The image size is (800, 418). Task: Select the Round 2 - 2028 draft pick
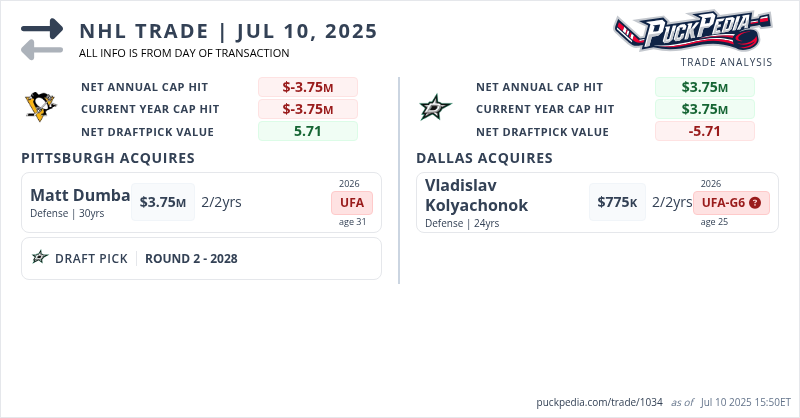(x=191, y=258)
